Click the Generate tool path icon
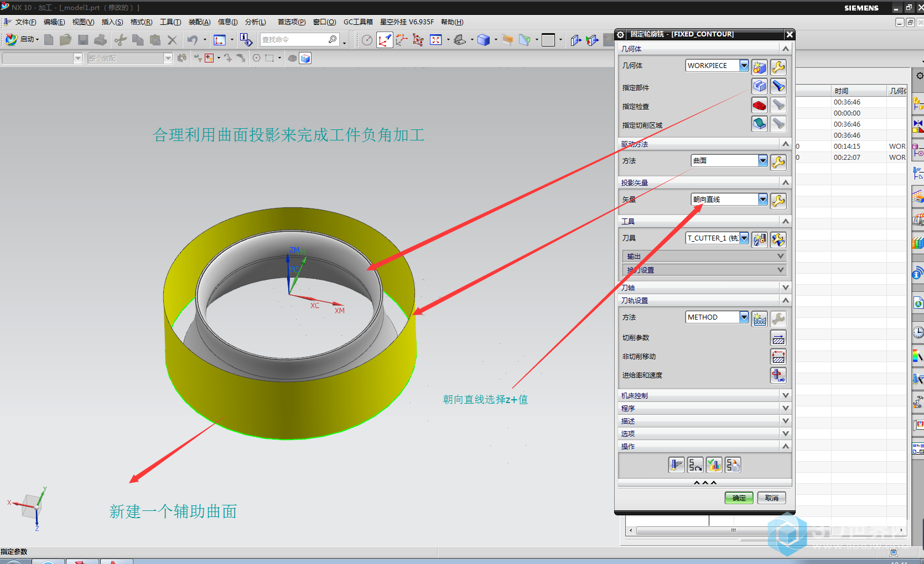Viewport: 924px width, 564px height. click(677, 465)
